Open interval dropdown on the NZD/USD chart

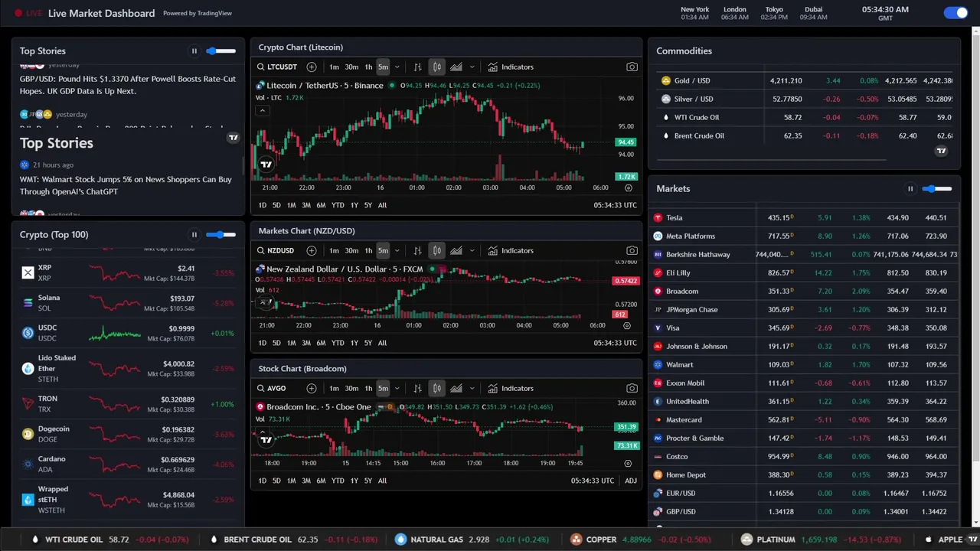pos(397,250)
